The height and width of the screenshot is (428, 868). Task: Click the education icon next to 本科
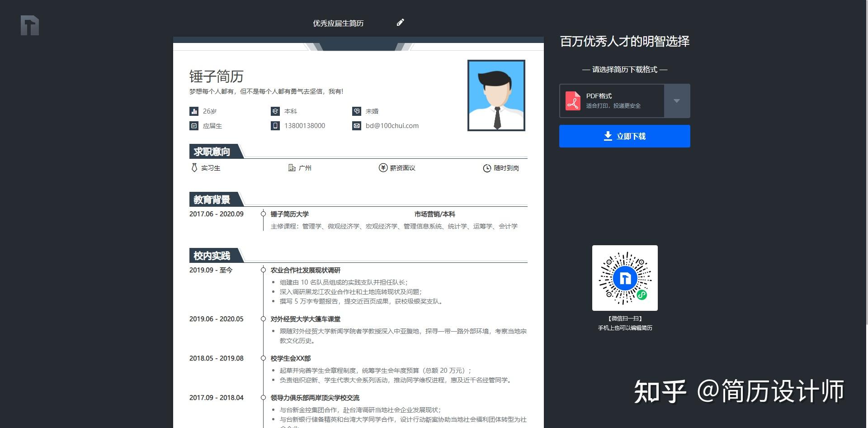pyautogui.click(x=275, y=111)
